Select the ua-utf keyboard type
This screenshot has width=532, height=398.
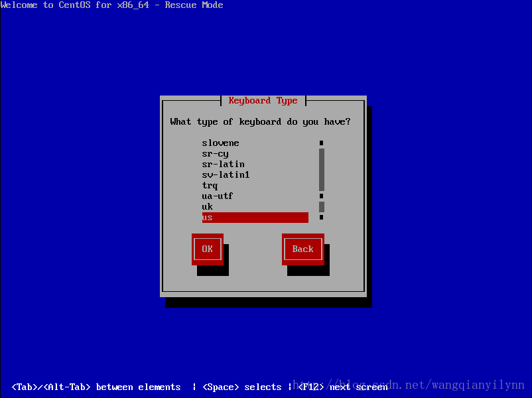pyautogui.click(x=255, y=196)
